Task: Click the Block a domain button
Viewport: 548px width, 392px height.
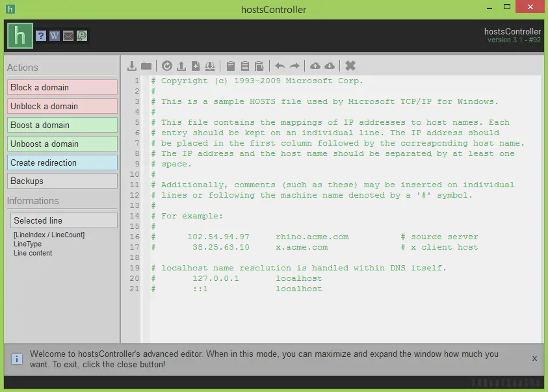Action: pos(62,87)
